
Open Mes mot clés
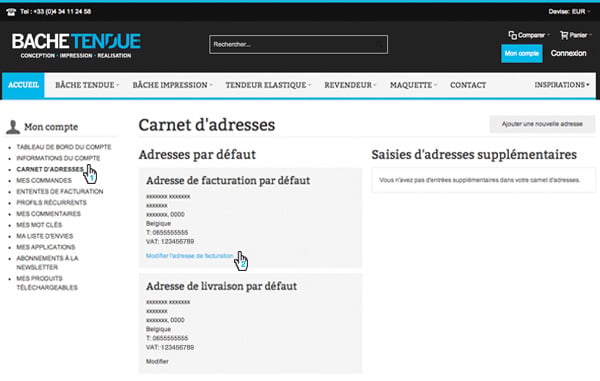click(x=39, y=225)
